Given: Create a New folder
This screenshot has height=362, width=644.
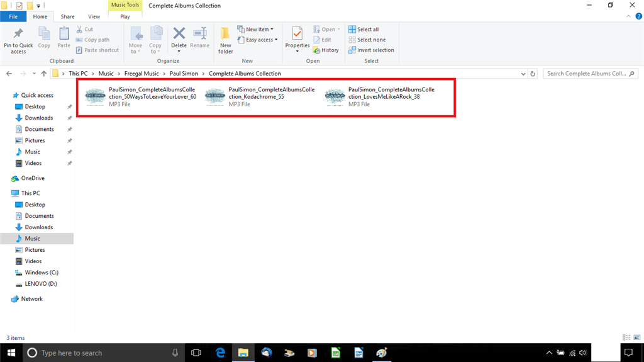Looking at the screenshot, I should coord(226,40).
